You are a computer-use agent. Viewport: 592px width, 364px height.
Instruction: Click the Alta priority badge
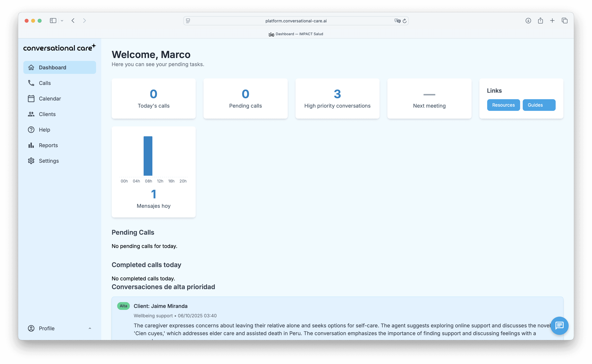[123, 306]
